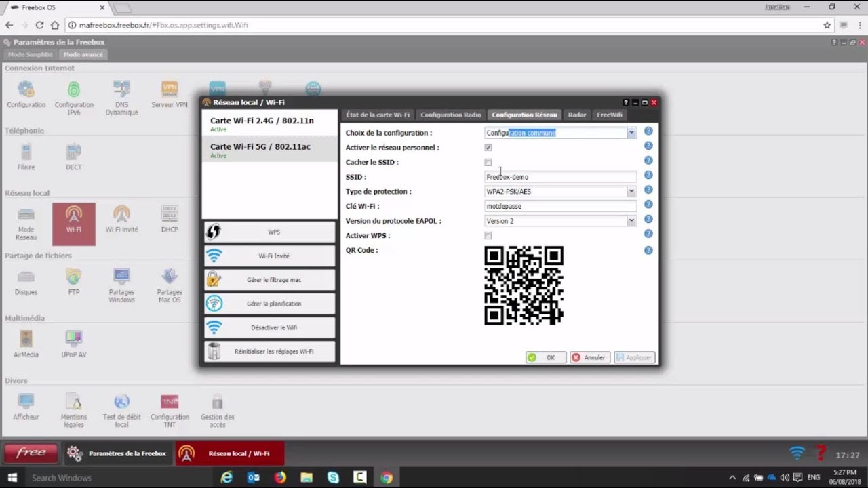Open Chrome from Windows taskbar
The height and width of the screenshot is (488, 868).
point(386,478)
